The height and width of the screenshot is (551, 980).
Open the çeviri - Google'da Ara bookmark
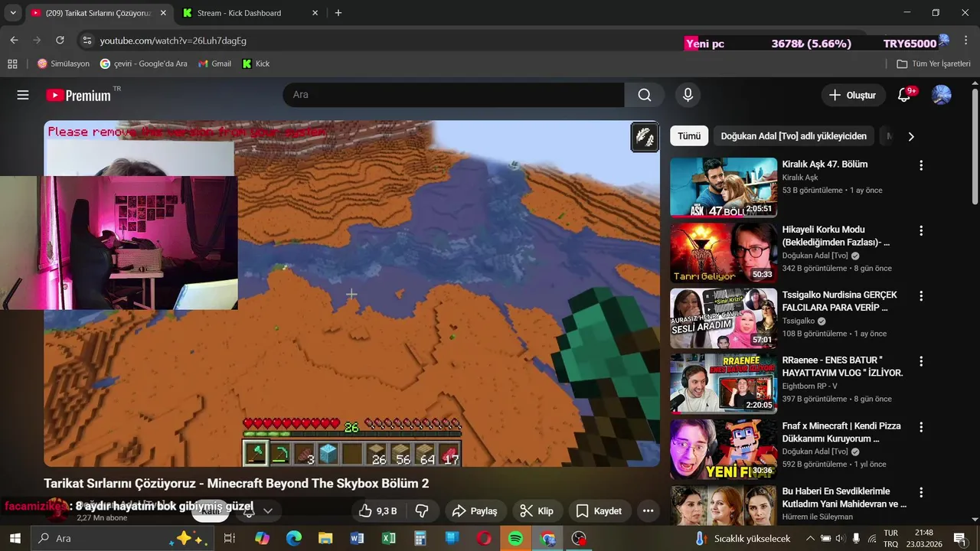[143, 64]
